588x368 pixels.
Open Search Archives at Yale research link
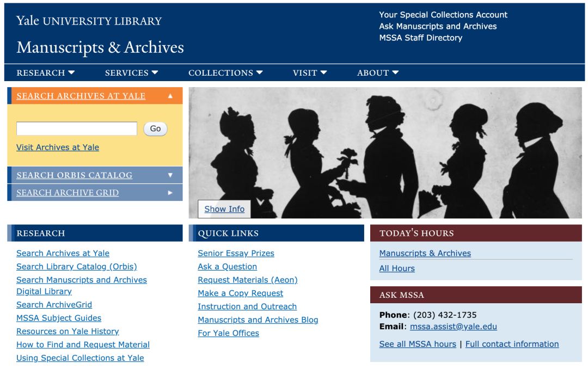click(63, 253)
